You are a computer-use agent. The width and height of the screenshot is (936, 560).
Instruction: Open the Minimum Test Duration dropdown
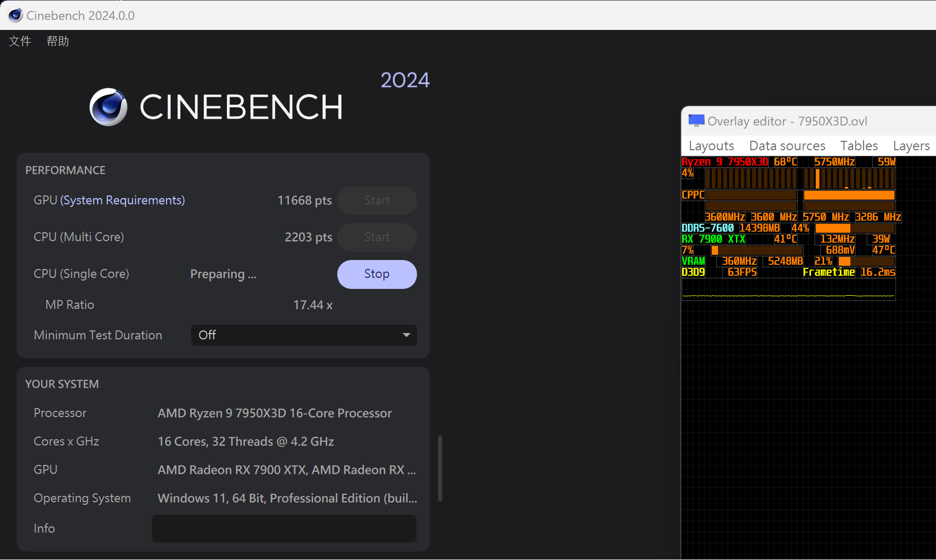tap(304, 335)
